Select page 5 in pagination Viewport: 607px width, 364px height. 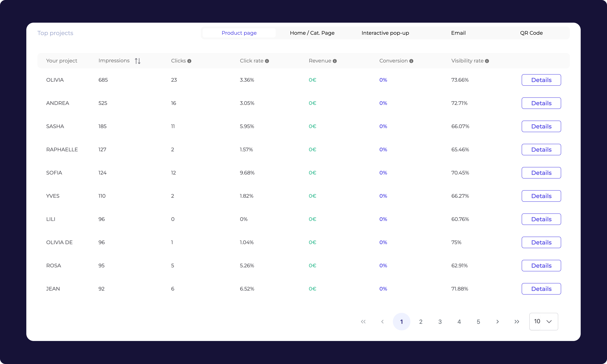(478, 322)
